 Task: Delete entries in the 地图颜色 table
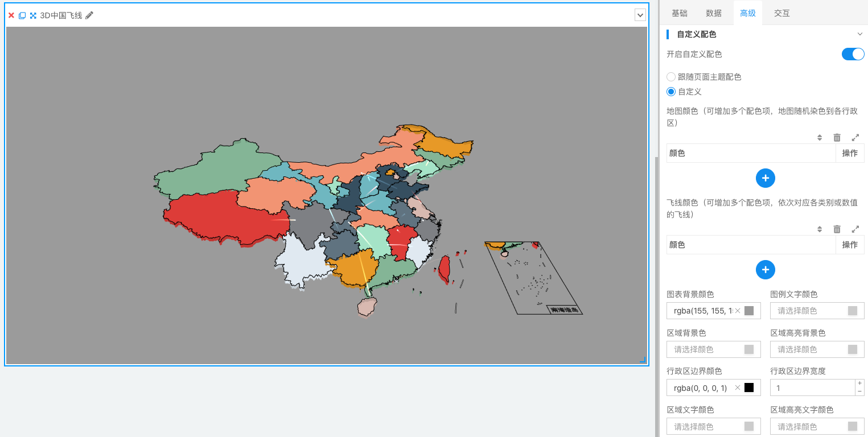[837, 138]
